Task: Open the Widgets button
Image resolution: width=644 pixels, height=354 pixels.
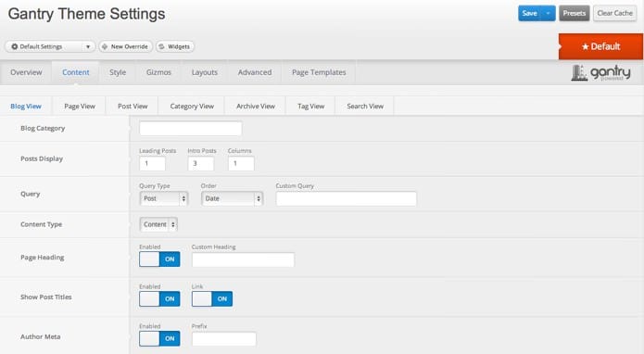Action: tap(175, 47)
